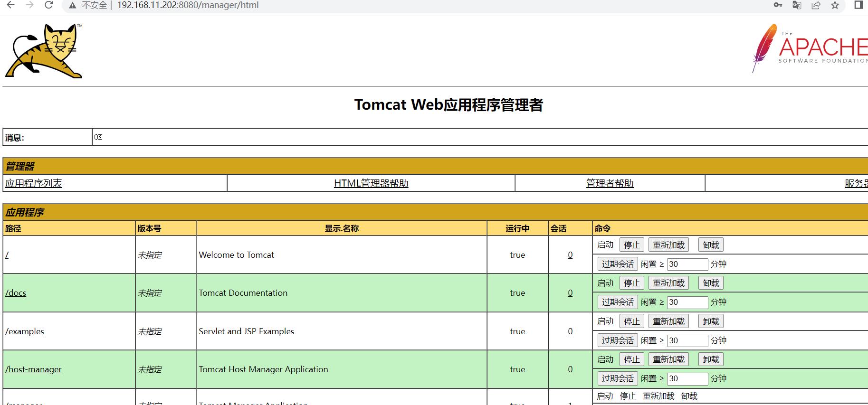
Task: Open the /docs path link
Action: click(x=16, y=293)
